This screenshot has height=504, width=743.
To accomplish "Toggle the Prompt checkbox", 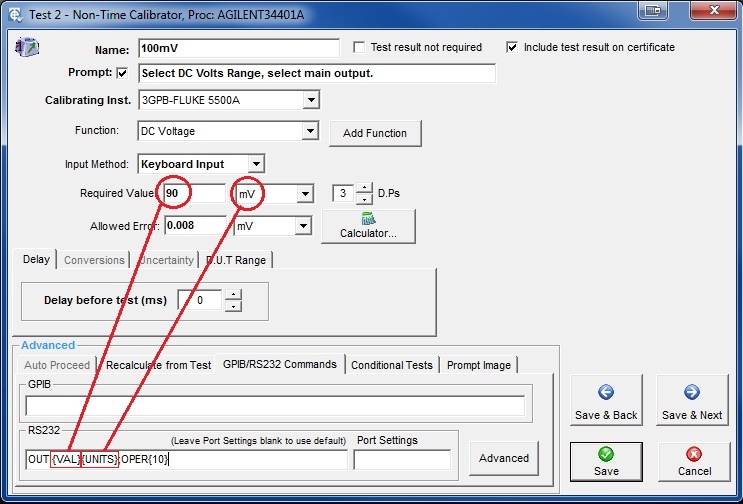I will pyautogui.click(x=123, y=73).
